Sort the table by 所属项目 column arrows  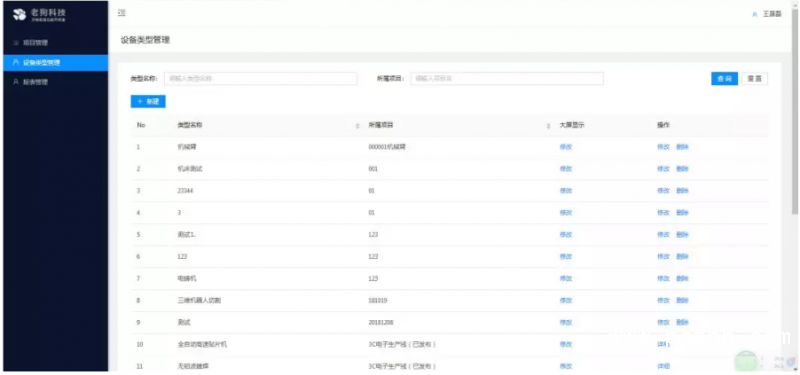tap(548, 126)
